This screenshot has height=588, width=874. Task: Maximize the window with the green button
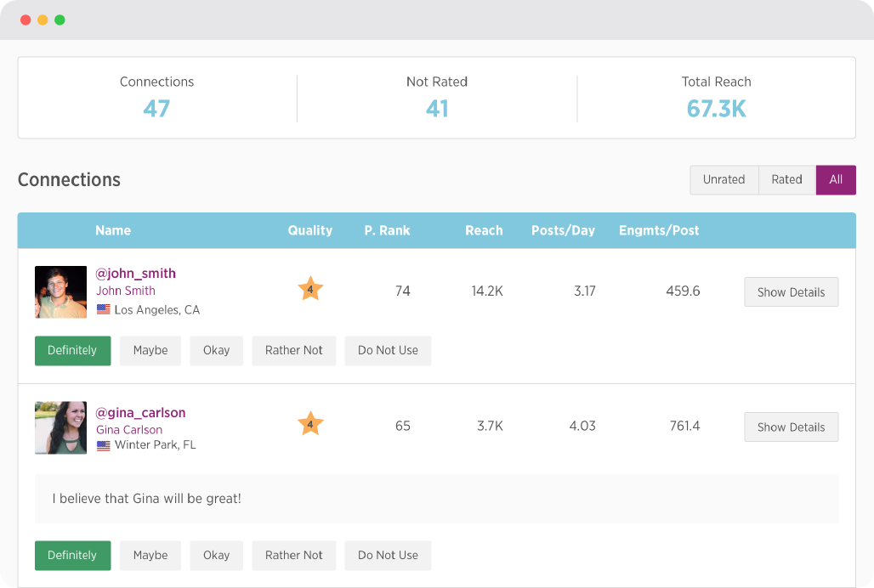coord(60,20)
